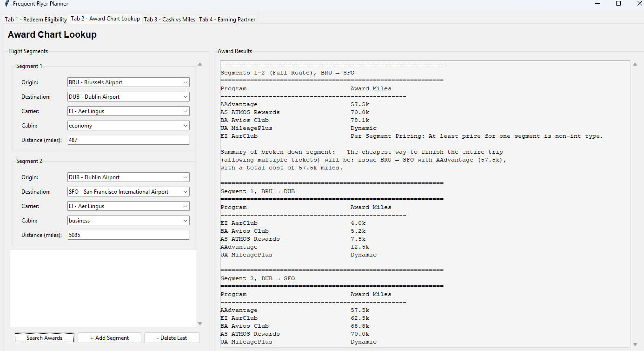
Task: Click the - Delete Last button
Action: (172, 338)
